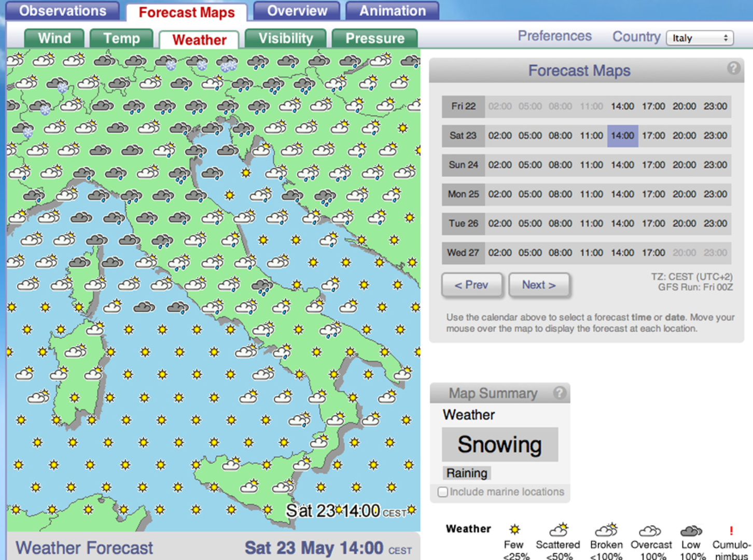Pick Mon 25 11:00 forecast time
The height and width of the screenshot is (560, 753).
tap(591, 194)
